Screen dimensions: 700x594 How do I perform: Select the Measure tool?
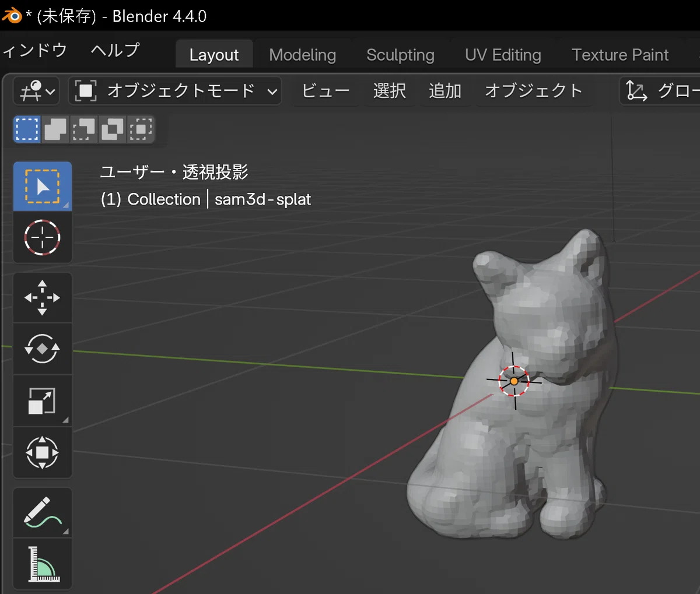coord(43,564)
